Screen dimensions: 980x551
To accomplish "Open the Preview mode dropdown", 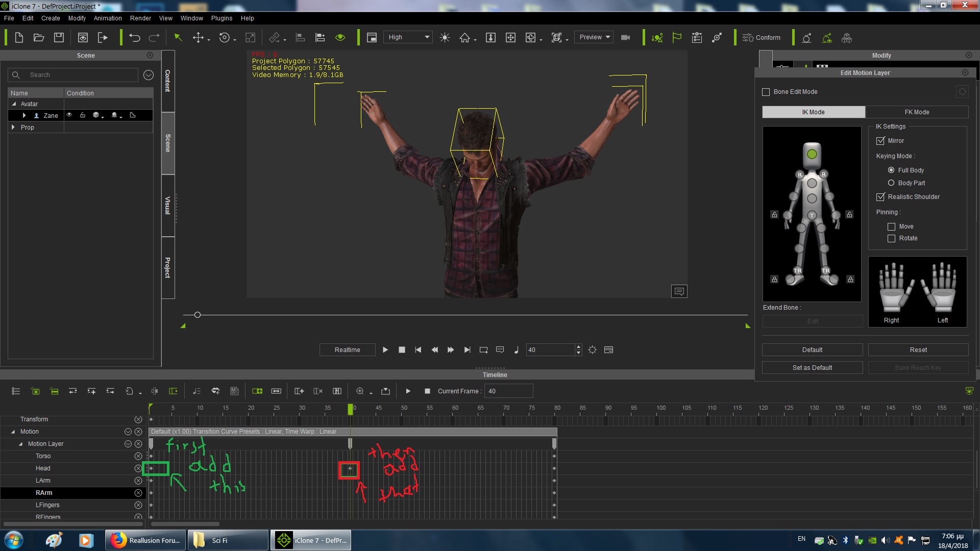I will (x=594, y=37).
